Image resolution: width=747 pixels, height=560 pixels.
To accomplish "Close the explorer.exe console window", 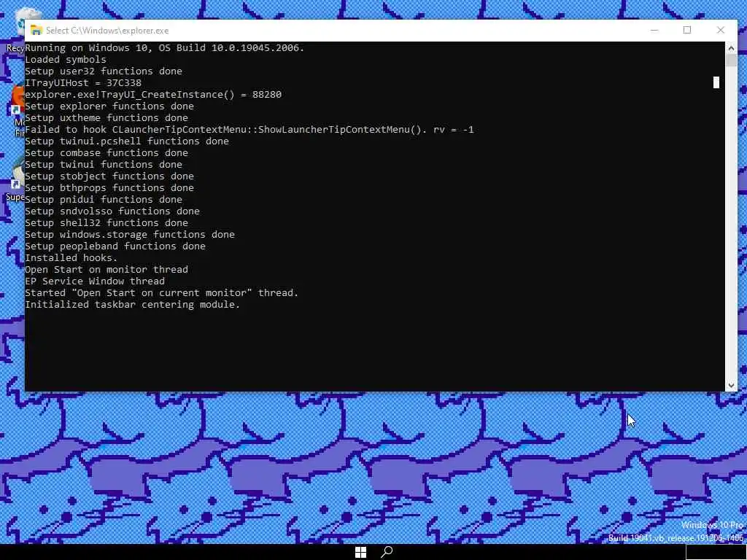I will coord(720,30).
